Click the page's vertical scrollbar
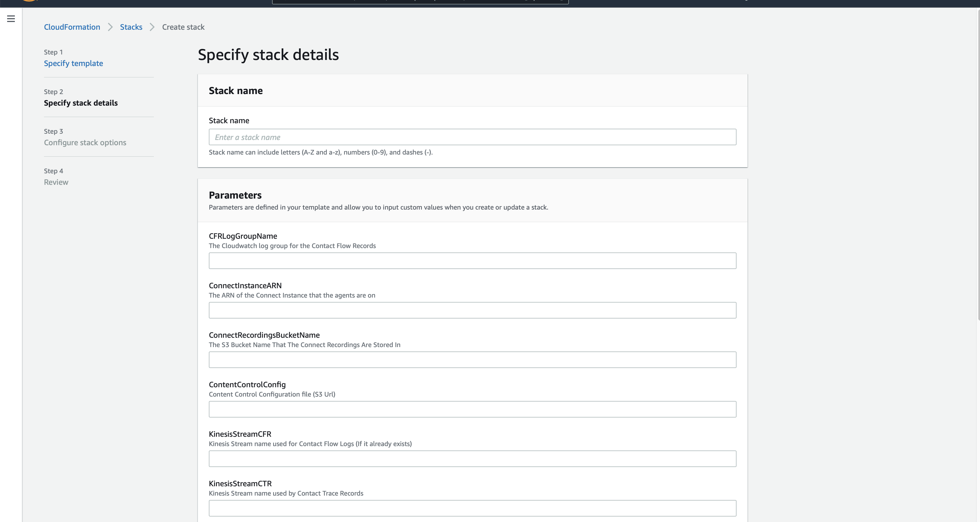 click(978, 164)
